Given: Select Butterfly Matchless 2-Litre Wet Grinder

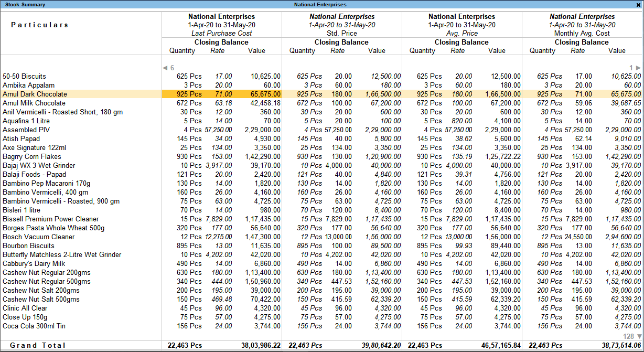Looking at the screenshot, I should pos(62,254).
